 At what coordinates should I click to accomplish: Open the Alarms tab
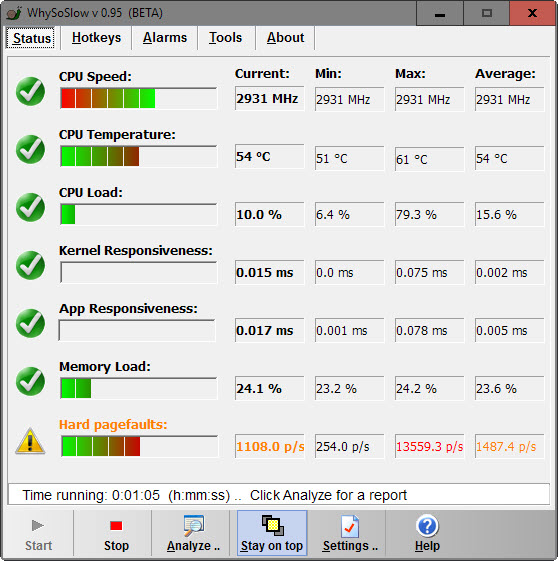165,38
